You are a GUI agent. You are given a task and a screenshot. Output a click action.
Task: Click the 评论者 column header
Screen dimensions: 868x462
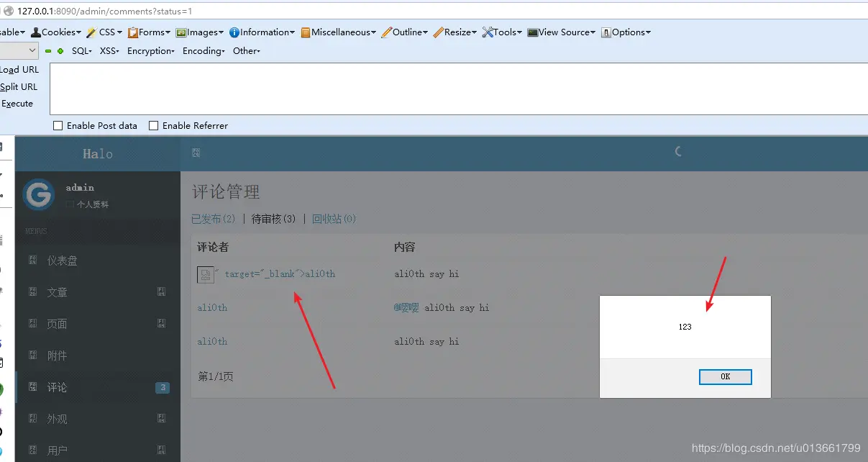click(213, 247)
